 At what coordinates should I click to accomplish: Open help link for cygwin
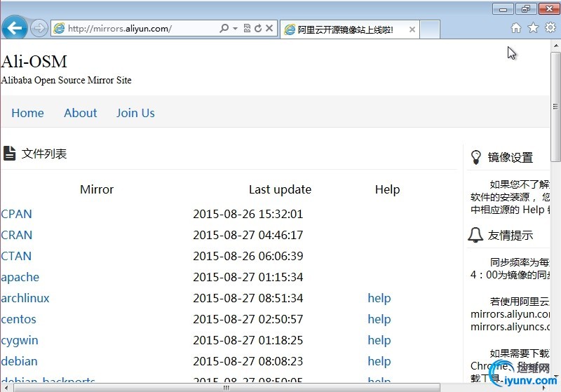[379, 341]
